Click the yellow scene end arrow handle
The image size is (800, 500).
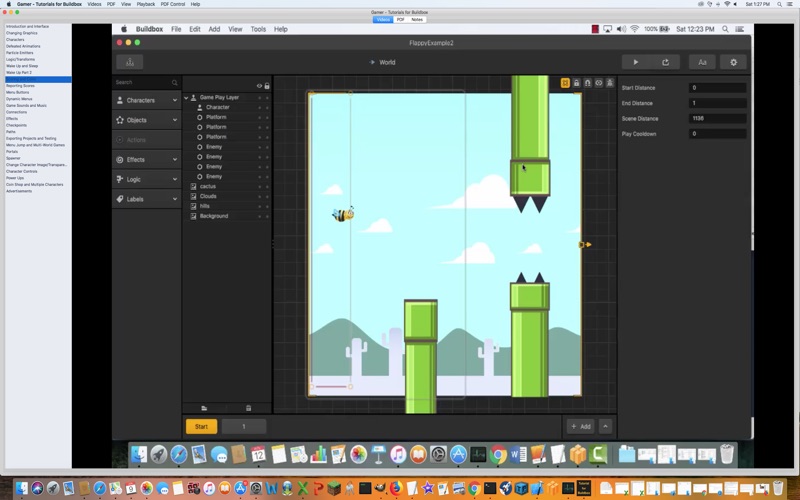(x=585, y=245)
